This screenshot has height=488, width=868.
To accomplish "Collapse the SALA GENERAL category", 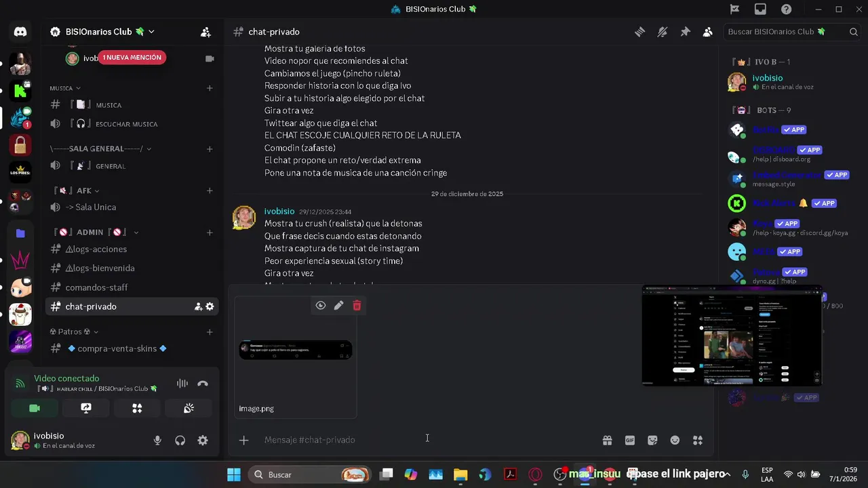I will 101,149.
